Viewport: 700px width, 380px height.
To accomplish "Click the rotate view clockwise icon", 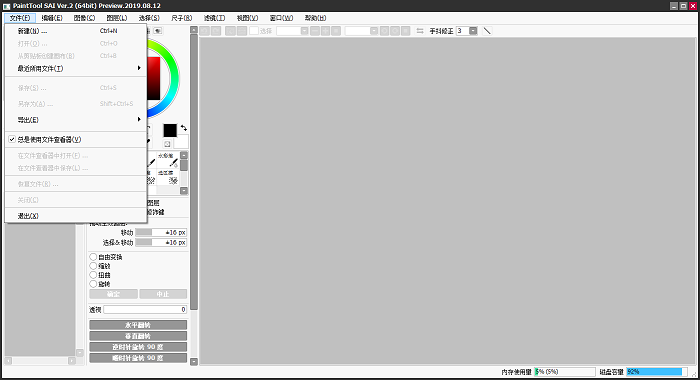I will coord(395,31).
